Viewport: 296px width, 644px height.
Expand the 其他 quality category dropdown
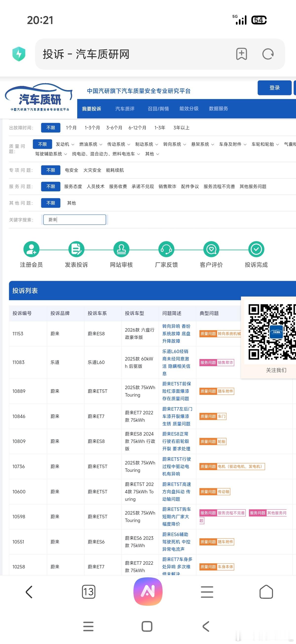(152, 154)
